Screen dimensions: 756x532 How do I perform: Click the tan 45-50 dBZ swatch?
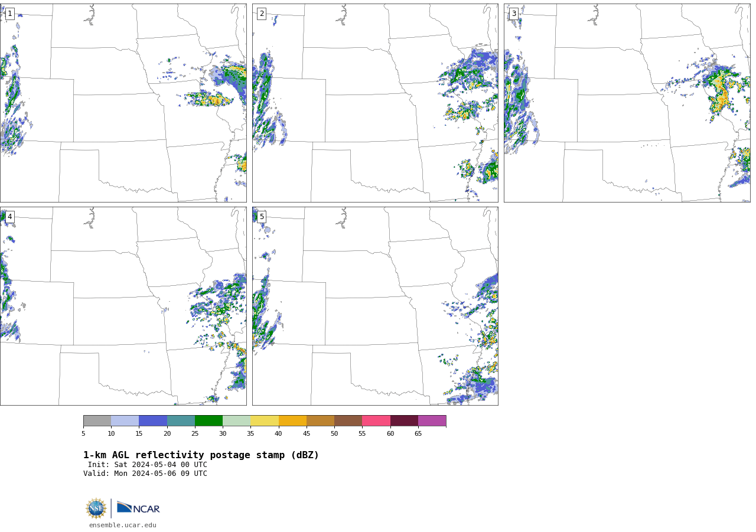pos(320,421)
